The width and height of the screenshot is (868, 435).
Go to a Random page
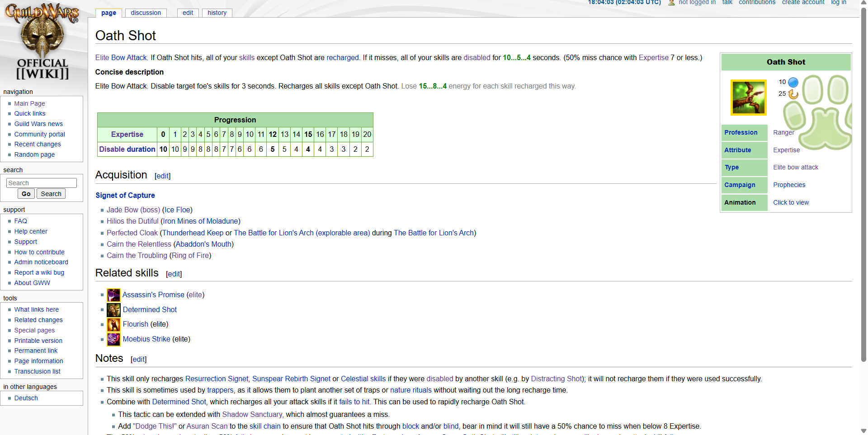(34, 154)
